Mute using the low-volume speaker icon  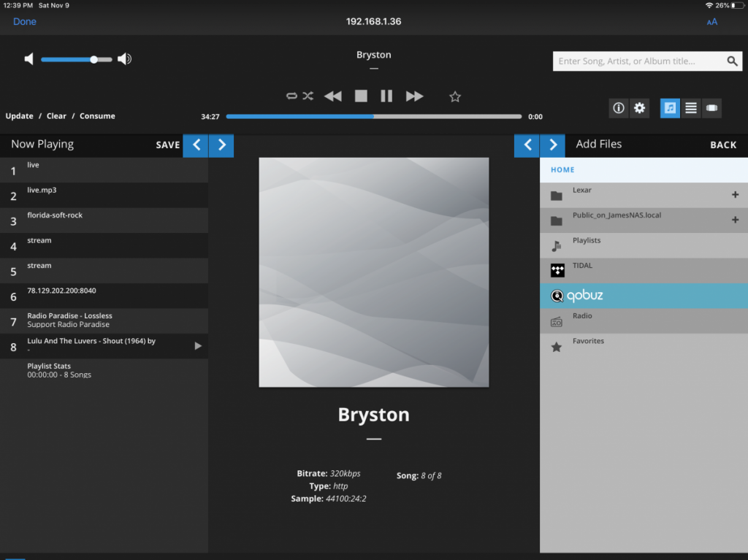pos(29,59)
